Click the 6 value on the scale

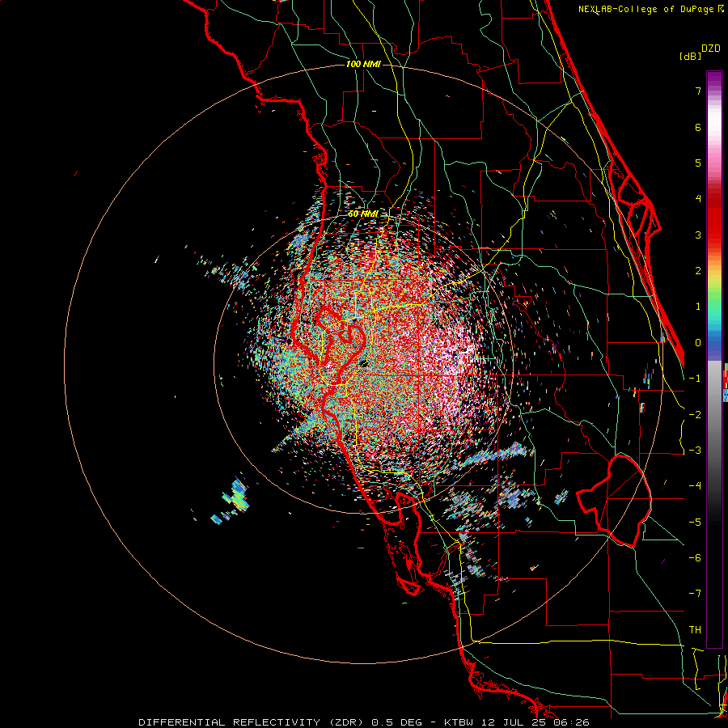[x=698, y=127]
